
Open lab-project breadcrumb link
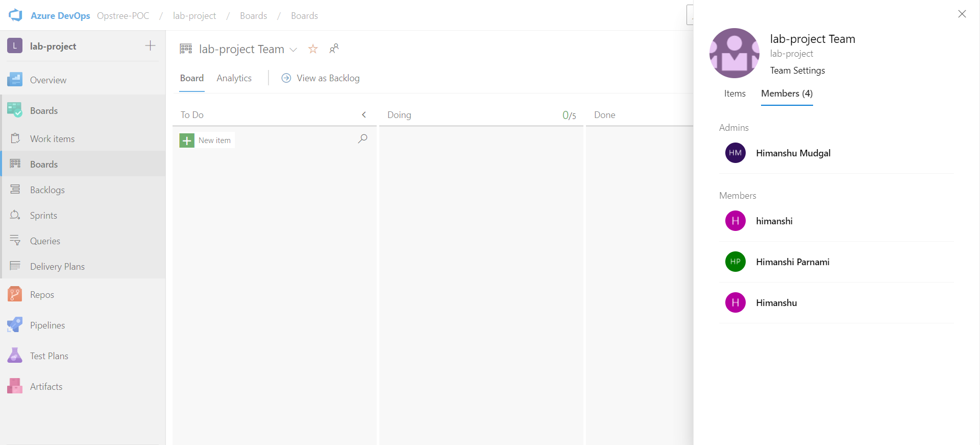point(194,15)
